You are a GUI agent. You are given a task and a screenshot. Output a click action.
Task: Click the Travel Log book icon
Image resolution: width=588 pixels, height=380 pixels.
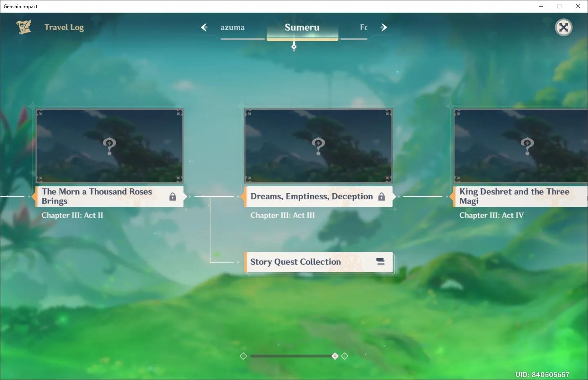click(x=24, y=27)
